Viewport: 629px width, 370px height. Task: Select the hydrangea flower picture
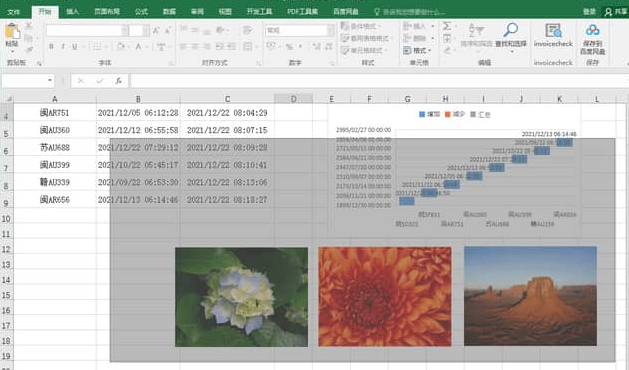[241, 297]
